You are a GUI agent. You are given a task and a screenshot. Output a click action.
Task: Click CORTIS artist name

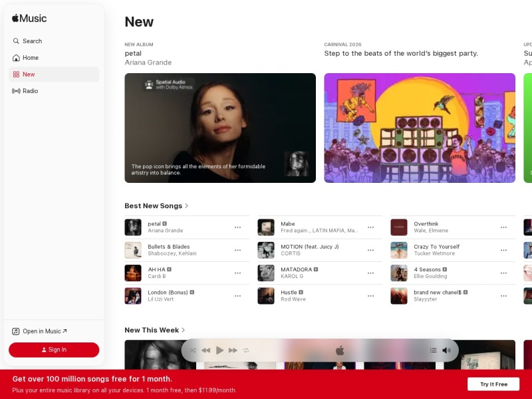[291, 253]
